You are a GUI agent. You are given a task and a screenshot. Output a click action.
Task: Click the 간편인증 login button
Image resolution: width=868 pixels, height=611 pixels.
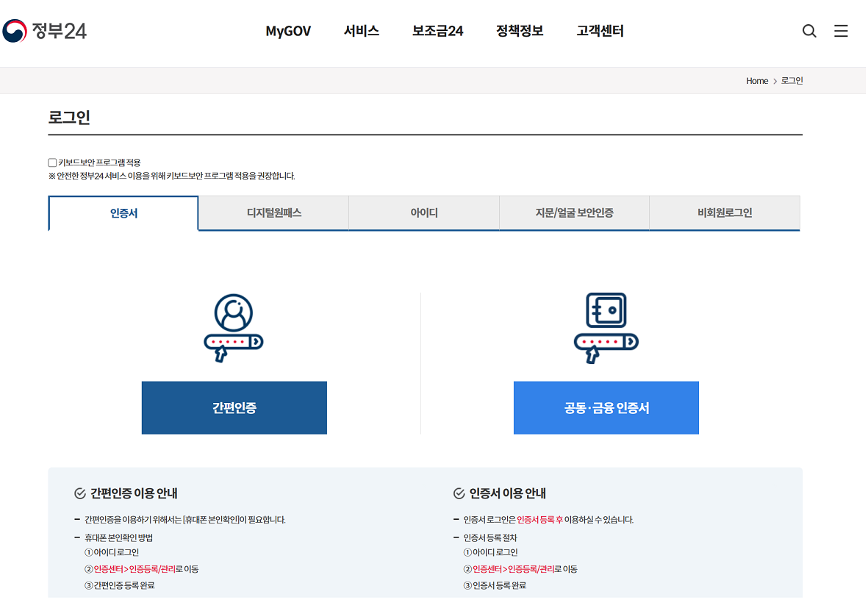(x=234, y=407)
